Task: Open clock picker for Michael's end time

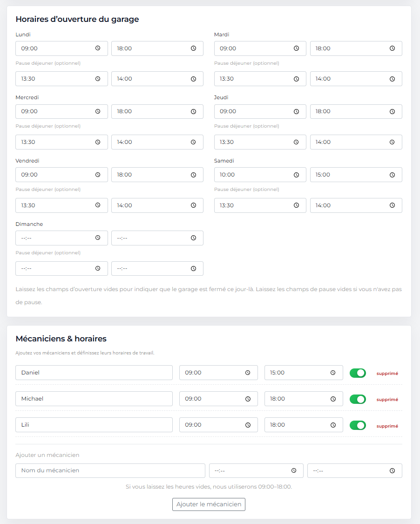Action: click(x=333, y=399)
